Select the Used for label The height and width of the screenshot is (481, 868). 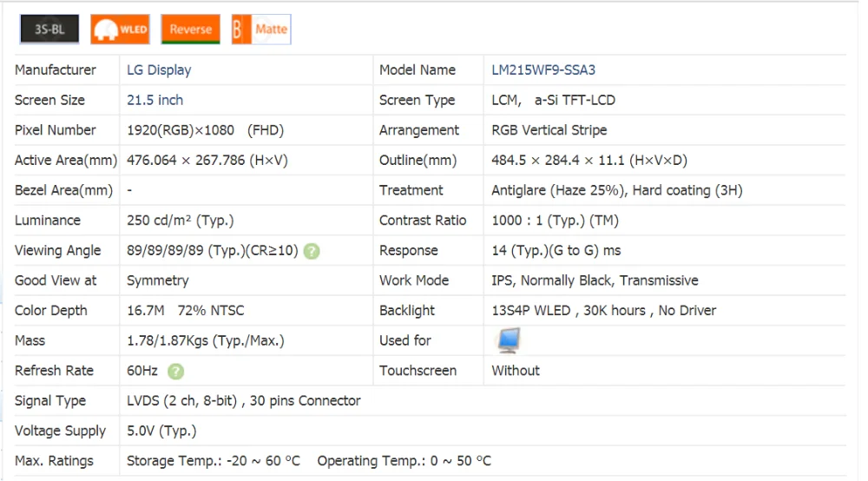[x=405, y=341]
